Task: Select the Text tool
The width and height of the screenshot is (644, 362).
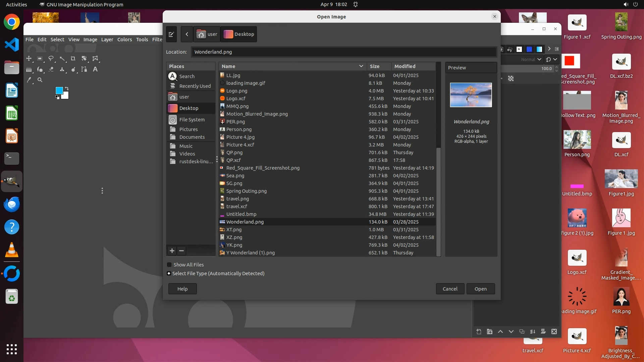Action: tap(95, 69)
